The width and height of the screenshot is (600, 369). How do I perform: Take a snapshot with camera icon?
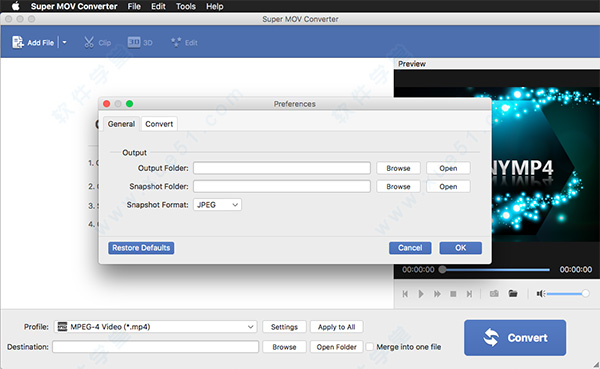[x=494, y=294]
